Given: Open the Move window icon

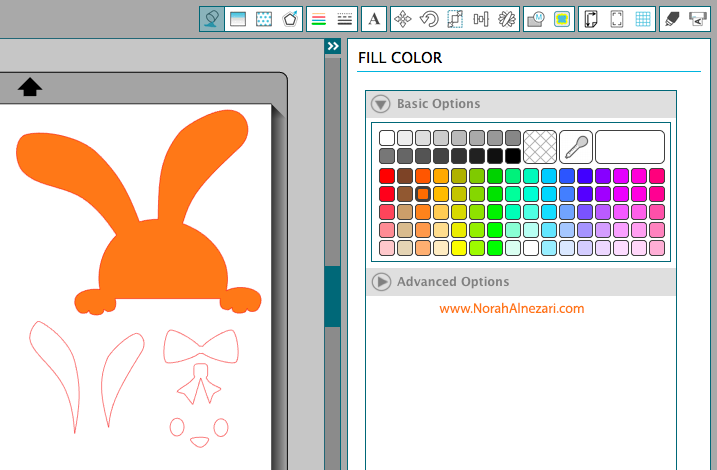Looking at the screenshot, I should coord(403,19).
